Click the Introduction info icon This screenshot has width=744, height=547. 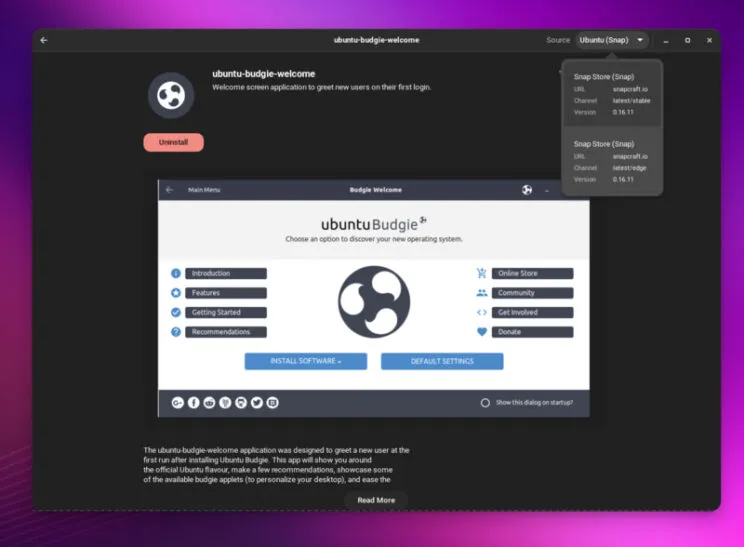[x=176, y=273]
